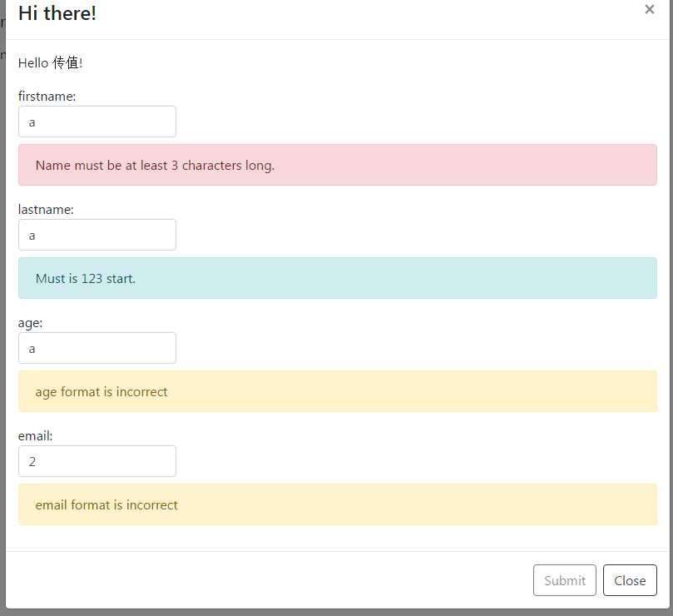Screen dimensions: 673x616
Task: Click the red name length error alert
Action: point(338,165)
